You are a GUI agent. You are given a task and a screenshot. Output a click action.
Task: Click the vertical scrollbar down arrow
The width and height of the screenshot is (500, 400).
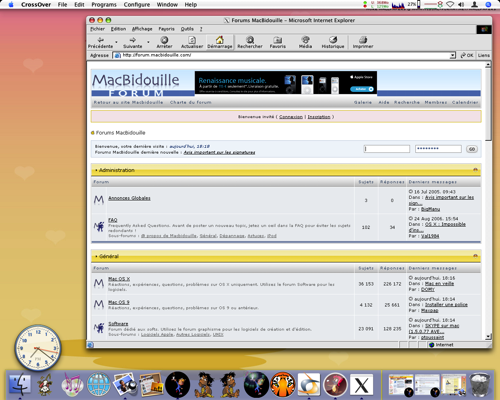pos(488,337)
